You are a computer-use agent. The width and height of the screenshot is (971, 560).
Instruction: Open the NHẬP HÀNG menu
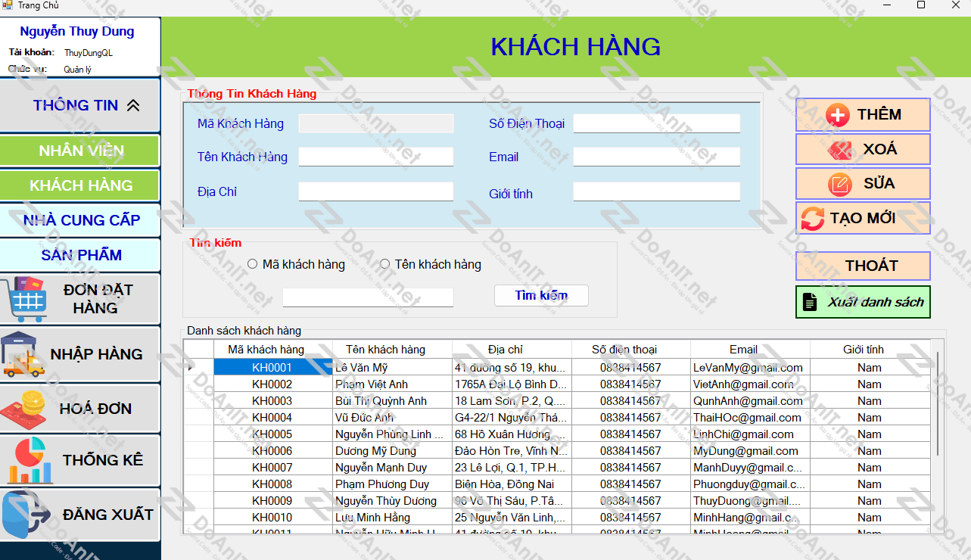pos(80,354)
